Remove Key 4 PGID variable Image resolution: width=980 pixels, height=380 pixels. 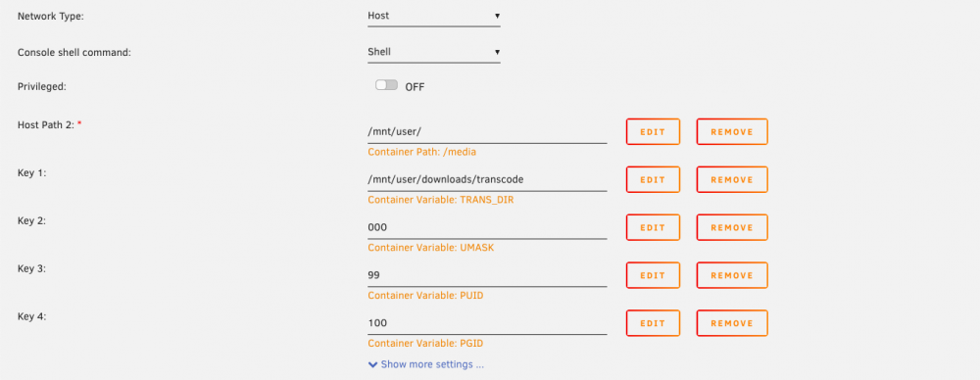click(x=732, y=323)
